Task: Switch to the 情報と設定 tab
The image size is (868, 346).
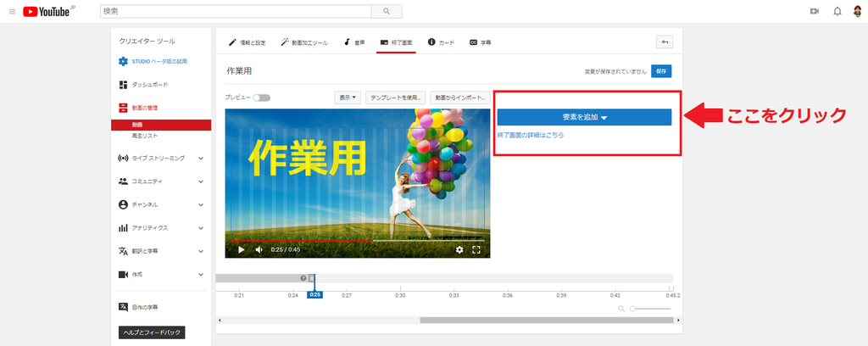Action: click(x=247, y=42)
